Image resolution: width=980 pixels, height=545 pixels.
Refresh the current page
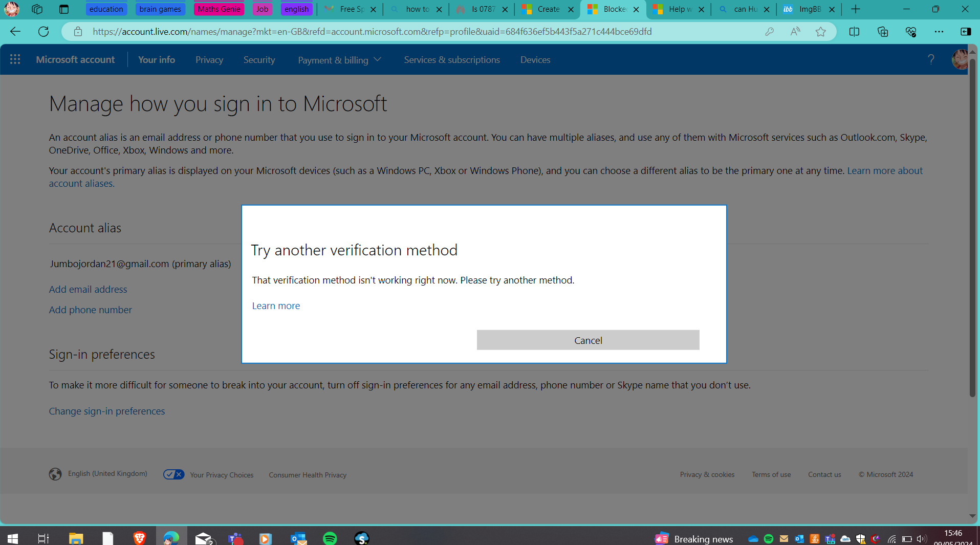[43, 32]
